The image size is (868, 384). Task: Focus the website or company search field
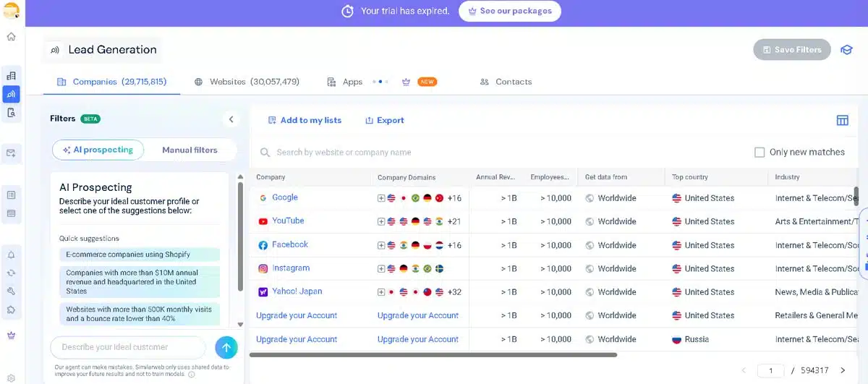tap(499, 153)
